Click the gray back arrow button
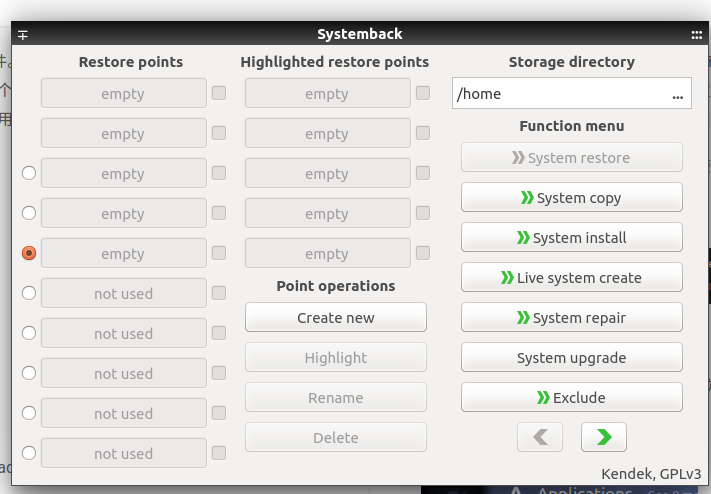 (540, 437)
